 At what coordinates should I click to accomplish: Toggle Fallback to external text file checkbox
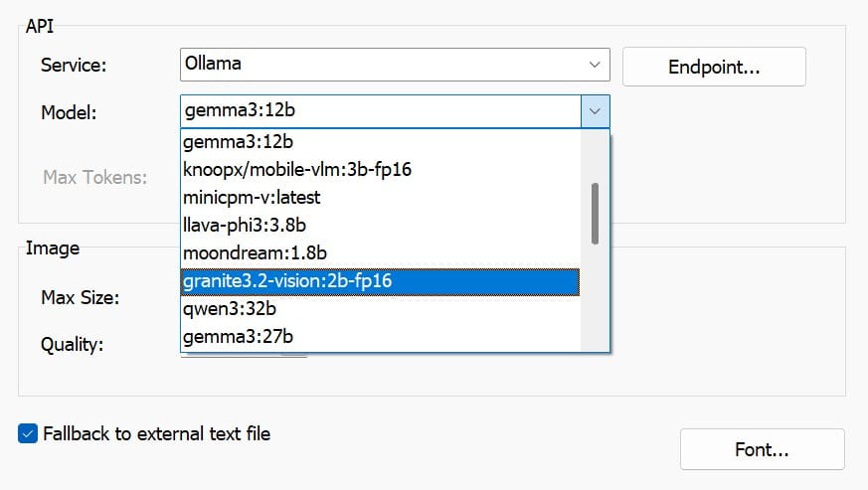click(x=28, y=433)
